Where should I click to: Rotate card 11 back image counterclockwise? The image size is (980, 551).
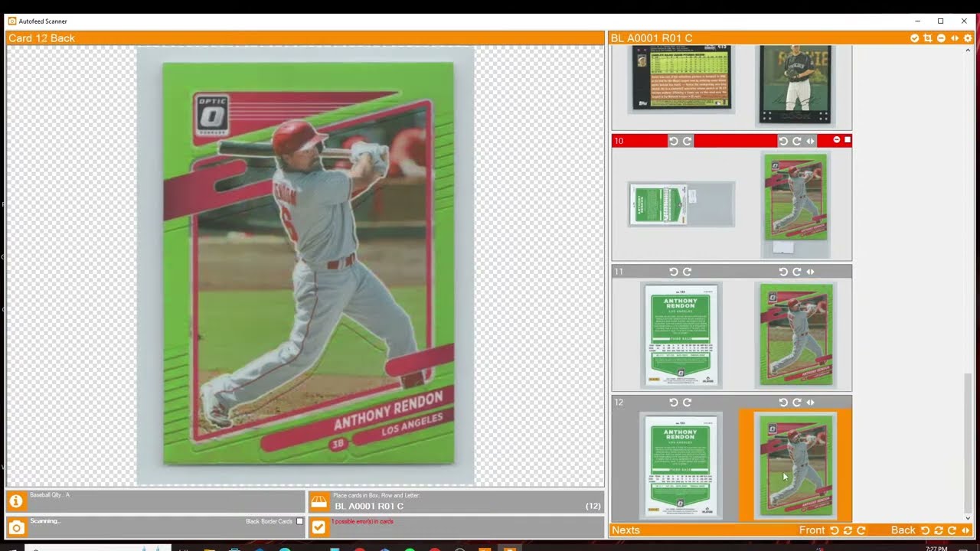click(674, 272)
